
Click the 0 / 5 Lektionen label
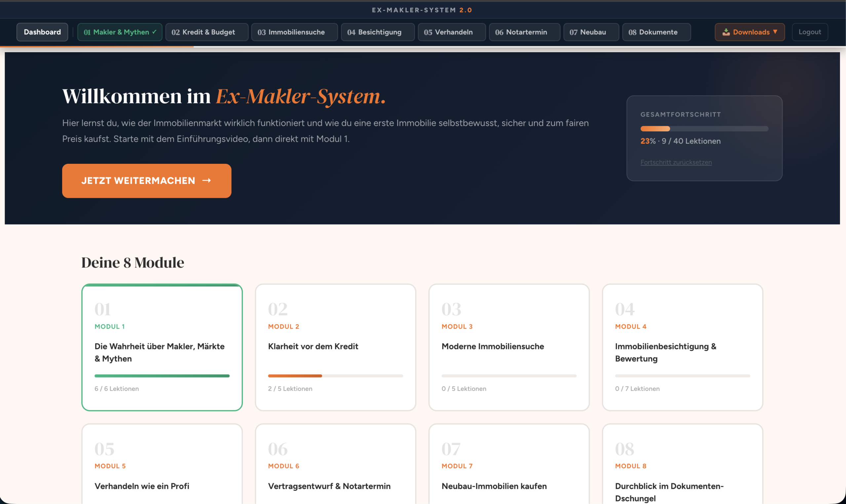coord(464,388)
